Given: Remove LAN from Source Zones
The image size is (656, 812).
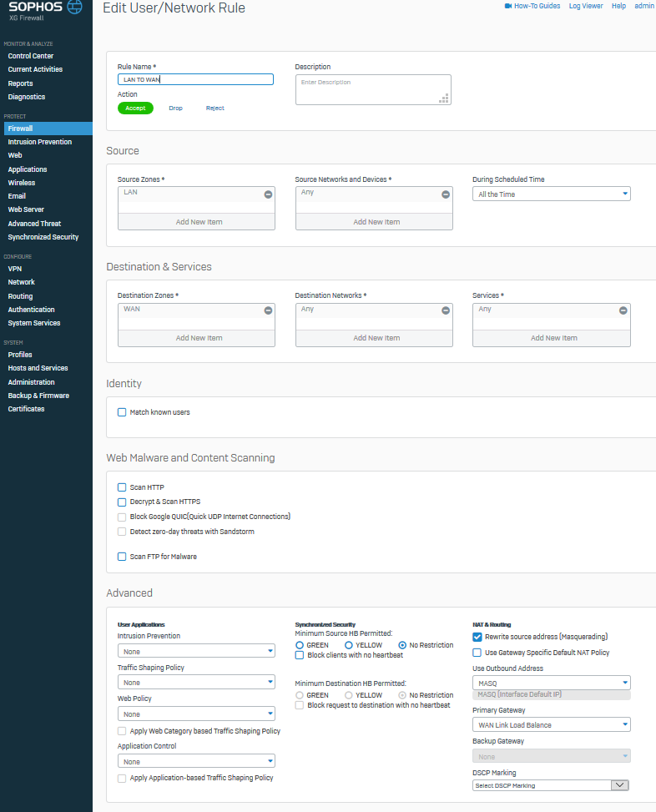Looking at the screenshot, I should click(268, 194).
